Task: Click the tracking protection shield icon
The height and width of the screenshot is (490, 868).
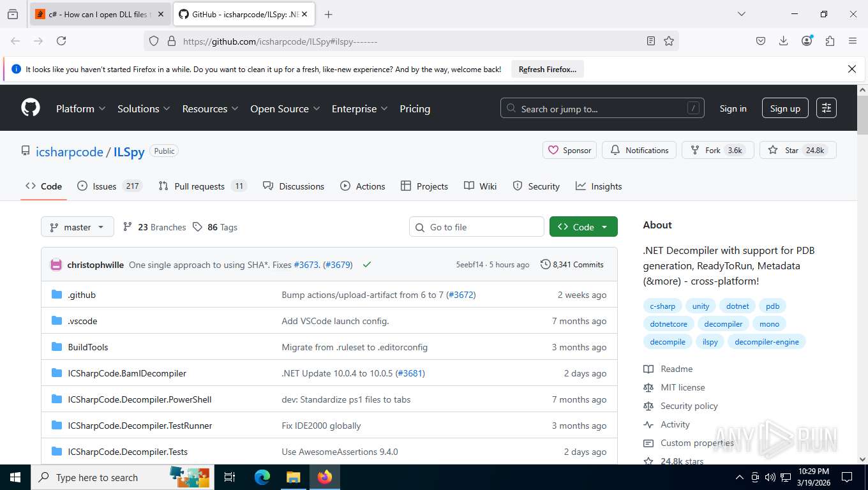Action: coord(154,41)
